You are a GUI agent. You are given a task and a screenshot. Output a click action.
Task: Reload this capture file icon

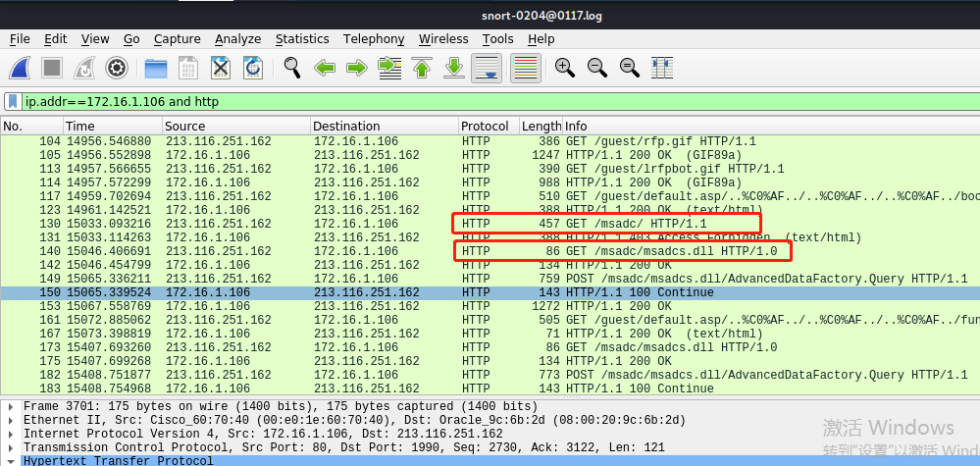coord(253,68)
